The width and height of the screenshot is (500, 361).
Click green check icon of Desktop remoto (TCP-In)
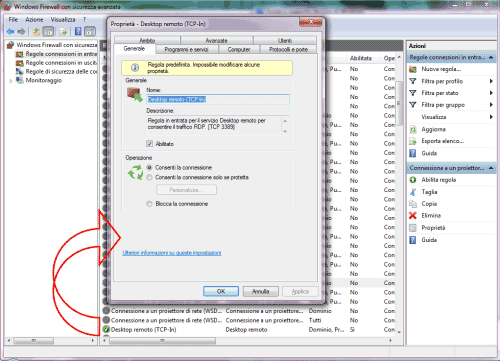(106, 329)
